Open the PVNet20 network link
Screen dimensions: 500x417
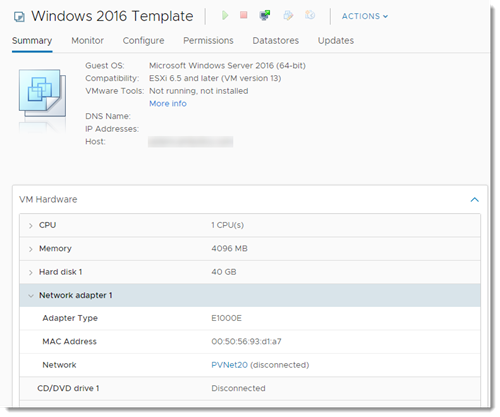tap(229, 365)
